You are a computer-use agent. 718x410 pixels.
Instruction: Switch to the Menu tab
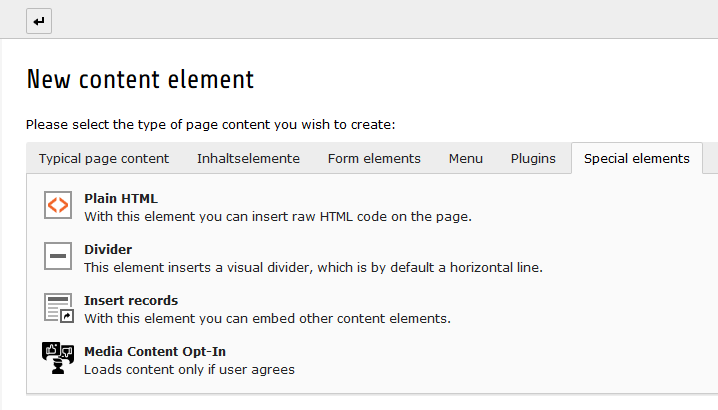(x=466, y=158)
